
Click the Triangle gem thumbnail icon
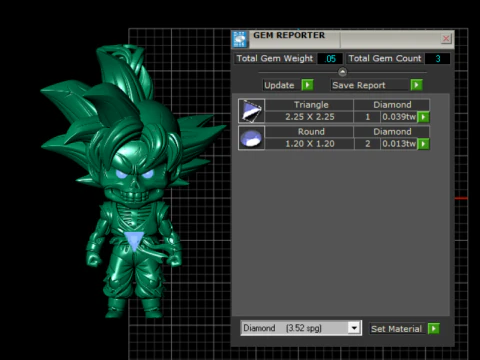[x=252, y=111]
